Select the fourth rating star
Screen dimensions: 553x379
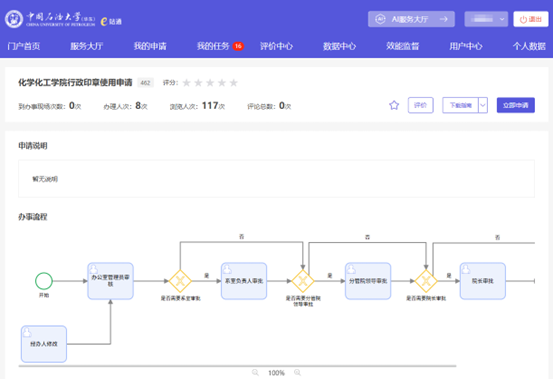[x=222, y=83]
